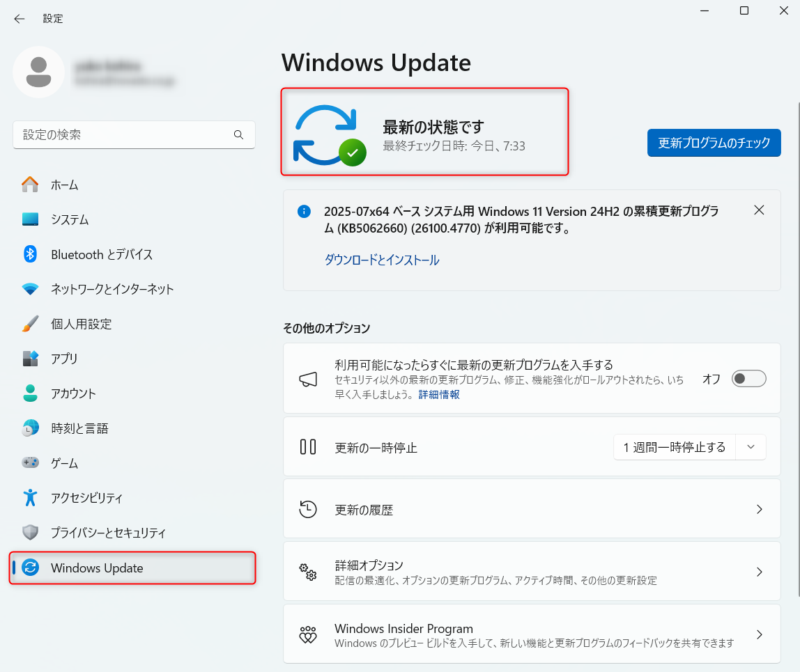Open Bluetooth とデバイス settings
Viewport: 800px width, 672px height.
[x=132, y=254]
